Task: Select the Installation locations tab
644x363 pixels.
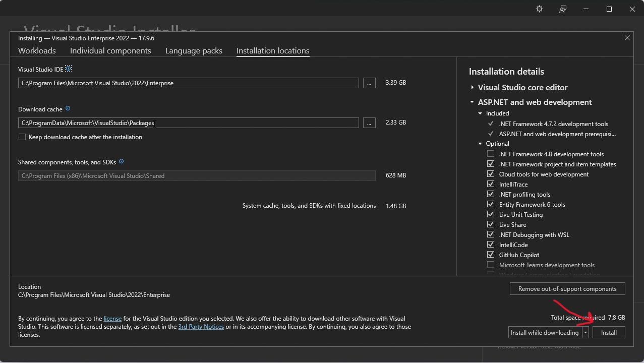Action: [273, 51]
